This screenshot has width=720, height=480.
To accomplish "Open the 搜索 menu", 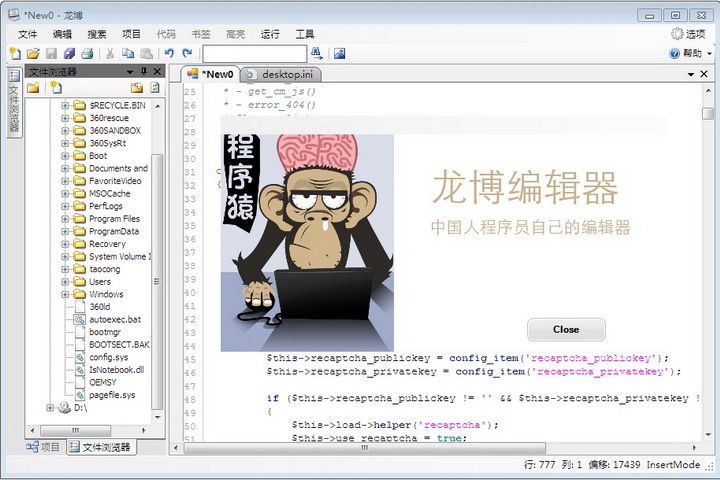I will [x=97, y=34].
